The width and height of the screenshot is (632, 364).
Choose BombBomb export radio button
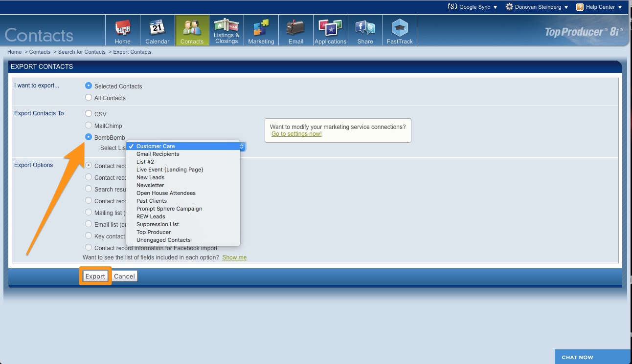coord(89,137)
